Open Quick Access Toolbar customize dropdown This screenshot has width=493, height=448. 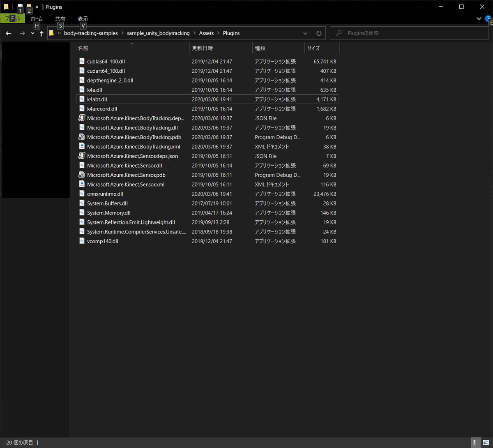pos(37,7)
